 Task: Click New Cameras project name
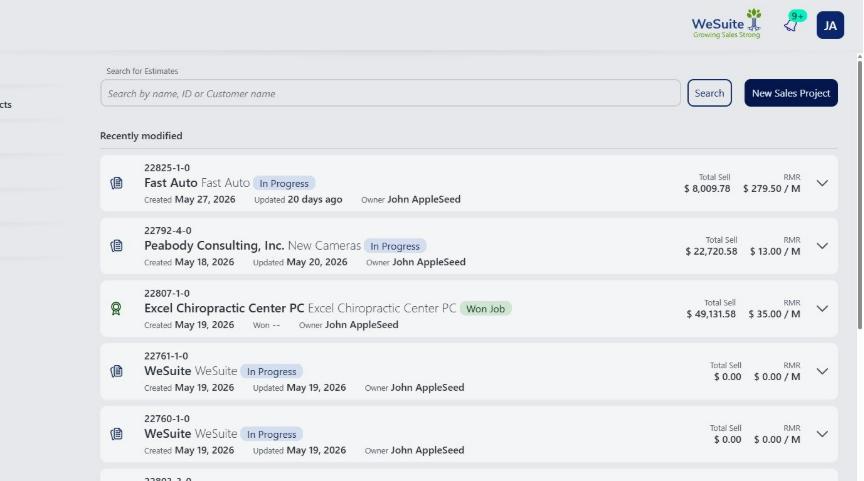click(x=325, y=245)
